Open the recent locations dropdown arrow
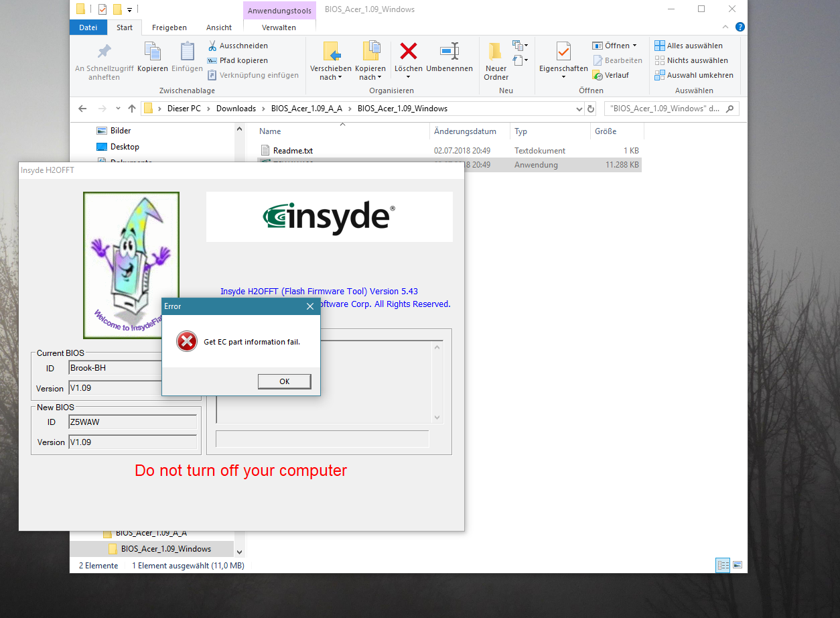Screen dimensions: 840x618 click(x=119, y=109)
